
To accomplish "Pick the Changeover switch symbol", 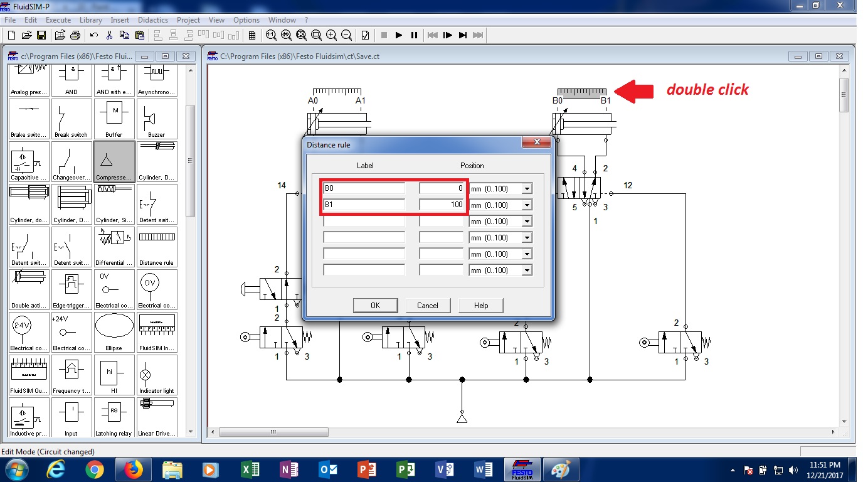I will [x=71, y=161].
